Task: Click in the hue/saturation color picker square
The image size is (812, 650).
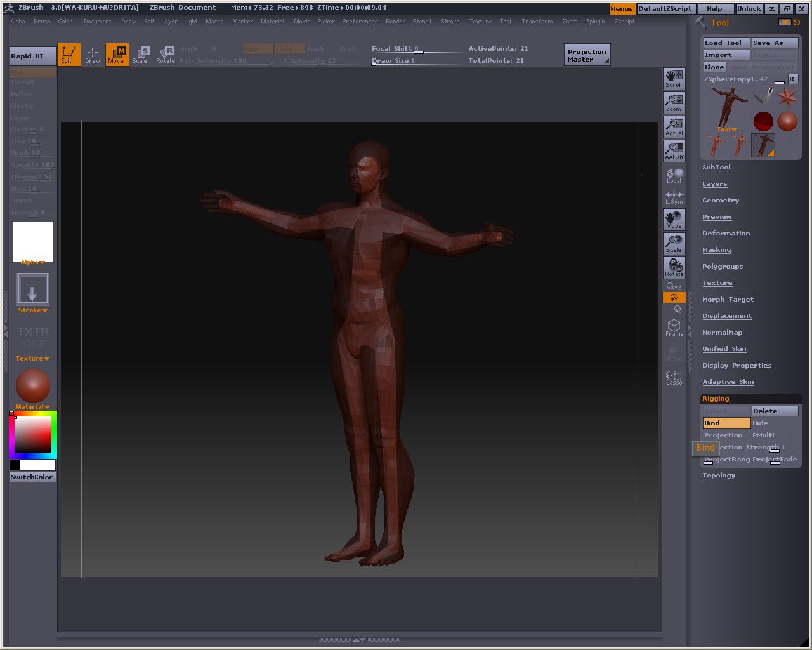Action: click(33, 435)
